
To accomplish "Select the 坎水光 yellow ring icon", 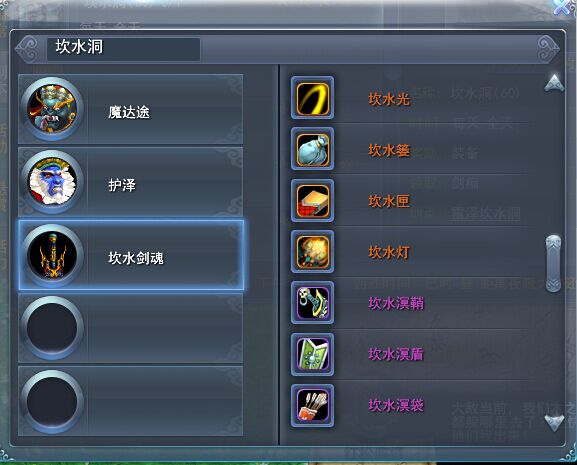I will [312, 98].
